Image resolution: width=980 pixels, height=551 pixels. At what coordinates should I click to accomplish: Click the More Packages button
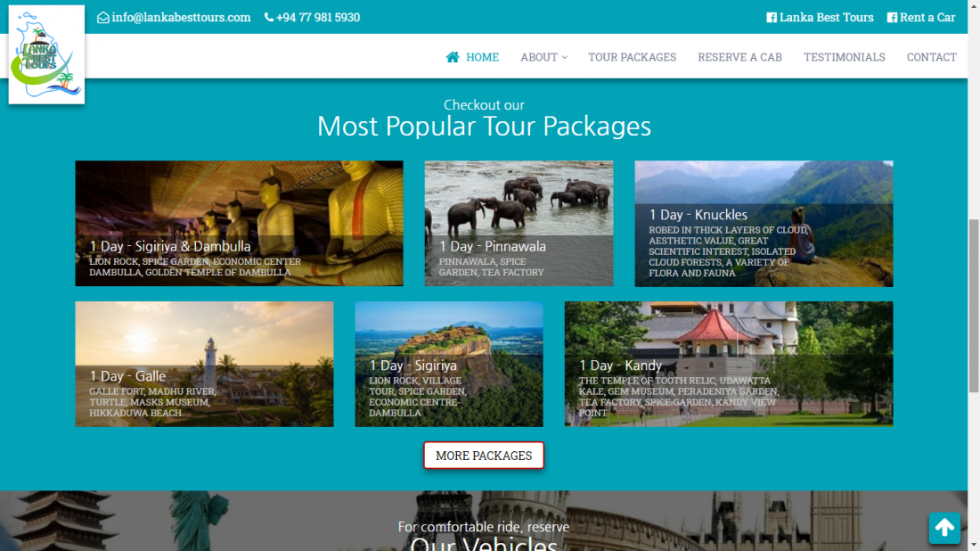(x=484, y=456)
